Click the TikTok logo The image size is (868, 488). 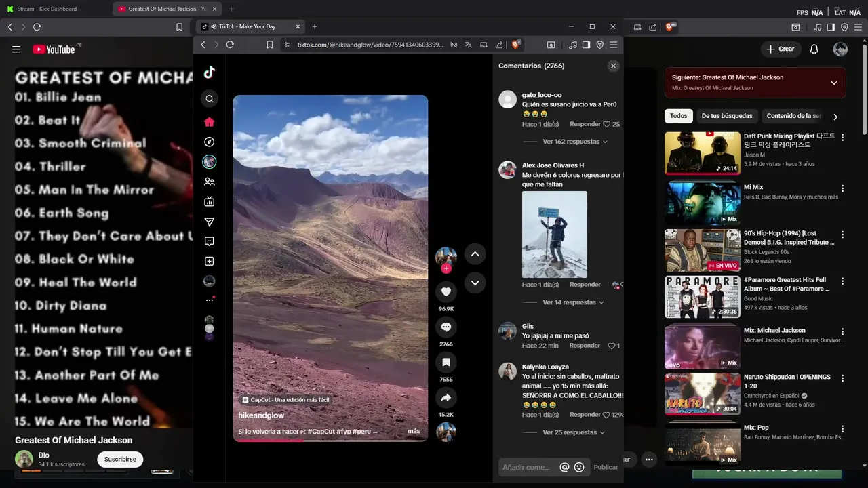coord(210,73)
